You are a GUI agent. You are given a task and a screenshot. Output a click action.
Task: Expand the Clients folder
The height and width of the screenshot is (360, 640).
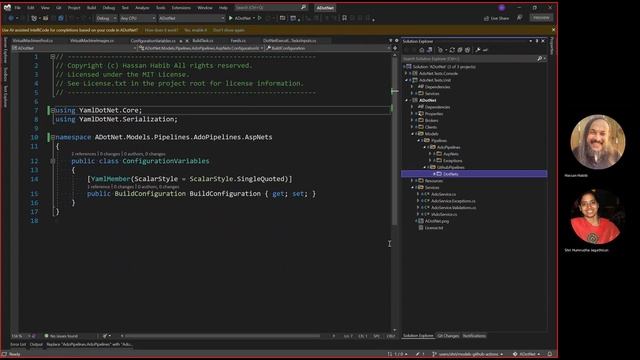point(412,127)
